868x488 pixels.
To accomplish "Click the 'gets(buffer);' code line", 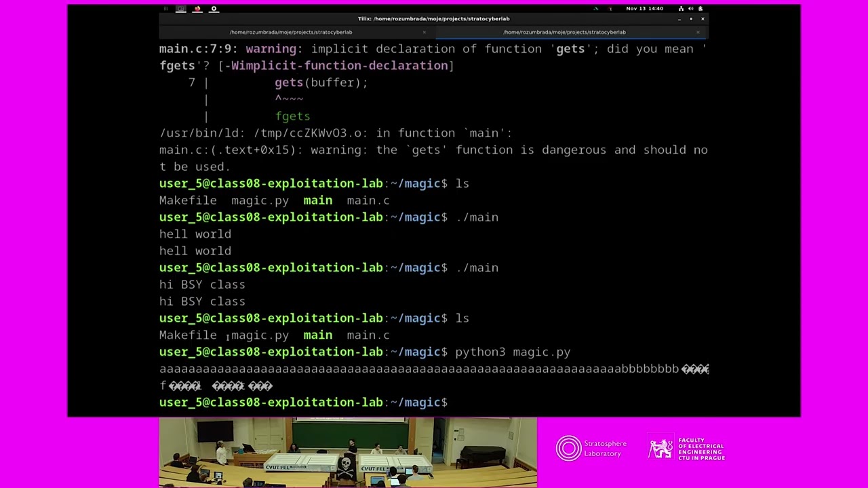I will [321, 82].
